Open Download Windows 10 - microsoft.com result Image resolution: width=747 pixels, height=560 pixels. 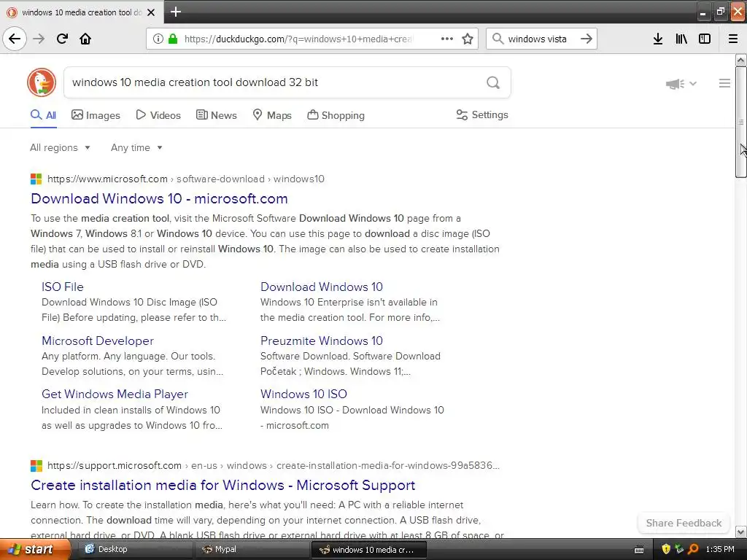[x=159, y=198]
